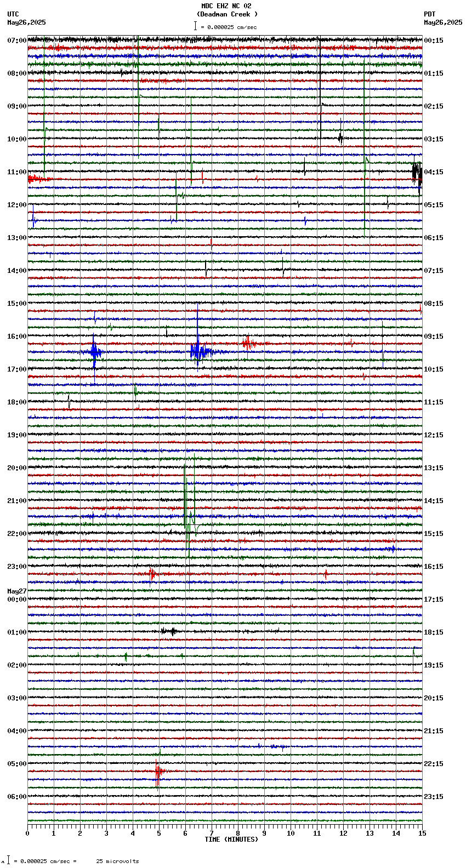The height and width of the screenshot is (868, 466).
Task: Click the 22:15 PDT row label
Action: 434,764
